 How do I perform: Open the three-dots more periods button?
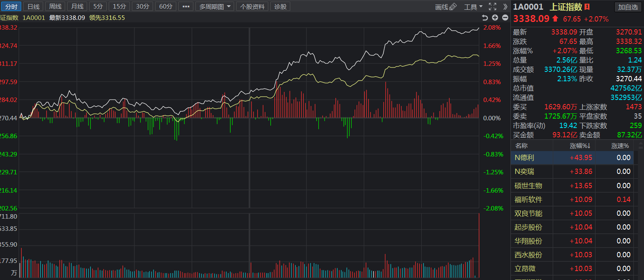click(x=186, y=7)
